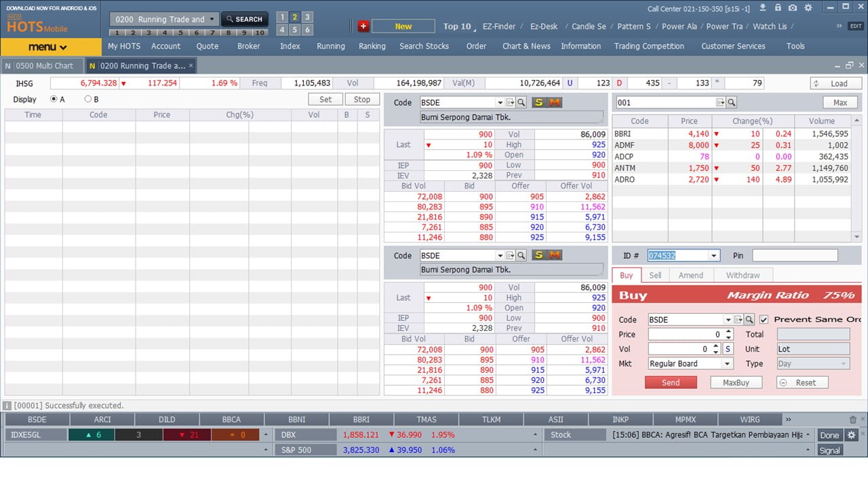
Task: Toggle the Prevent Same Order checkbox
Action: [x=764, y=319]
